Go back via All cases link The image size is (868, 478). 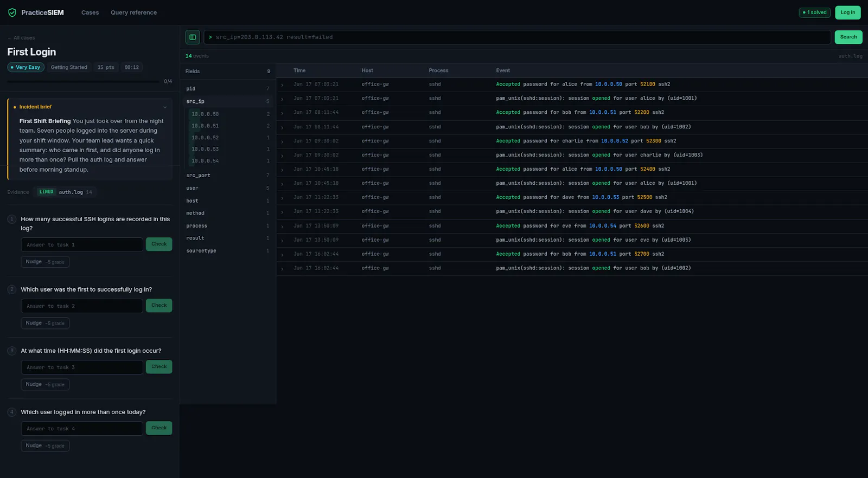pos(21,38)
